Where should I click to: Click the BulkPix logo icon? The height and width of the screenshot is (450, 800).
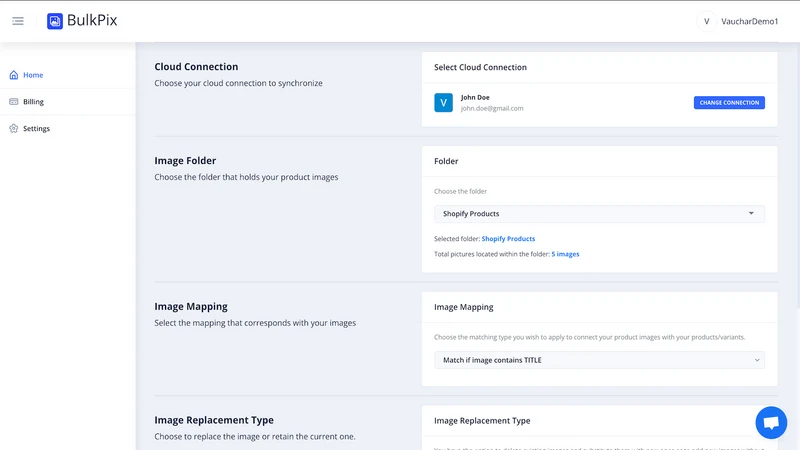click(x=55, y=21)
